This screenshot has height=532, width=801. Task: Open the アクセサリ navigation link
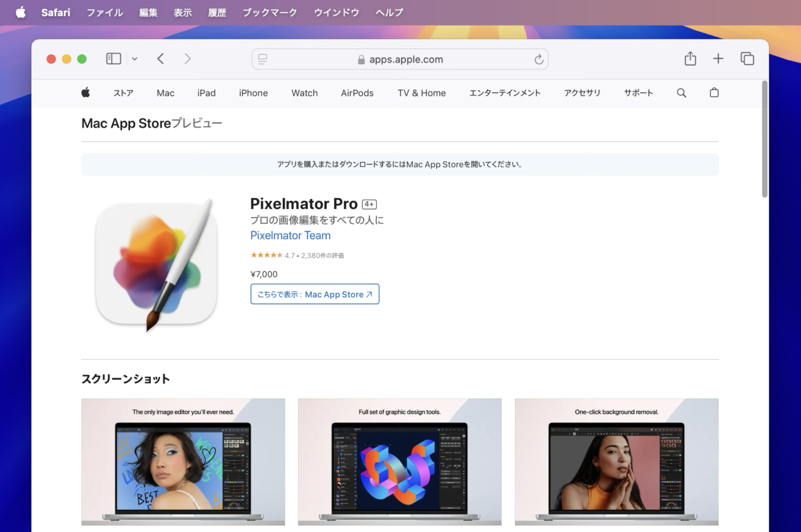(582, 93)
